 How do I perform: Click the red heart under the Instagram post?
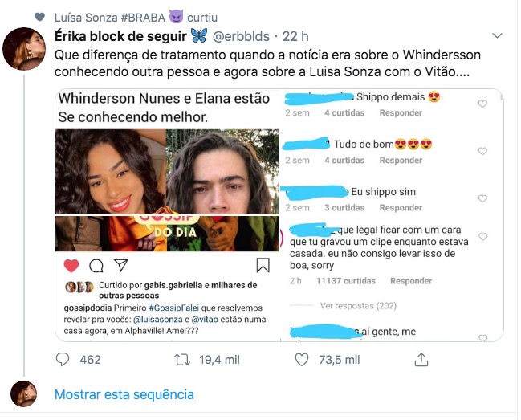[x=71, y=266]
